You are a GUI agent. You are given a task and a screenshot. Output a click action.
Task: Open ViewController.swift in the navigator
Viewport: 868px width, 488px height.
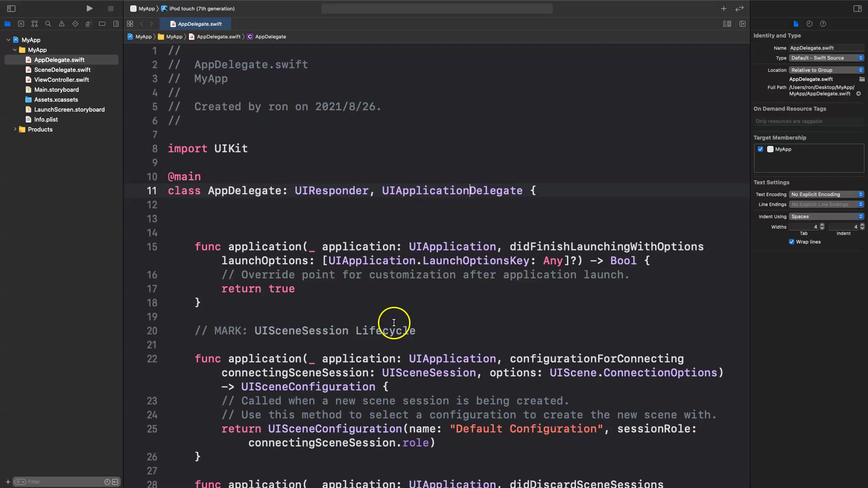point(61,80)
